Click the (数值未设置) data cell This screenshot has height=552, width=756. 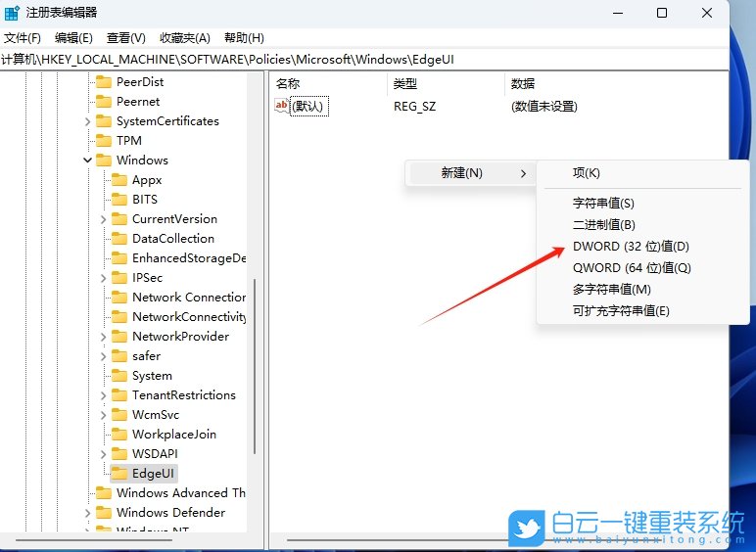click(x=543, y=107)
